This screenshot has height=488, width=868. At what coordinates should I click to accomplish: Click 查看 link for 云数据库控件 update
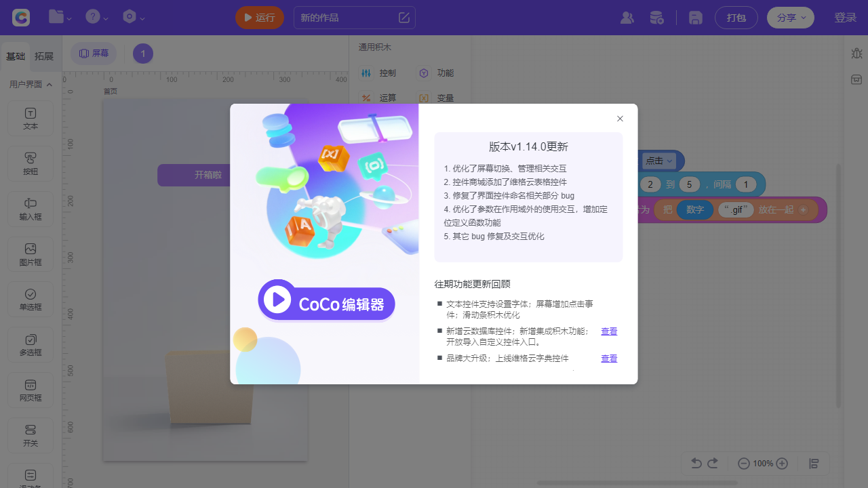pyautogui.click(x=609, y=331)
